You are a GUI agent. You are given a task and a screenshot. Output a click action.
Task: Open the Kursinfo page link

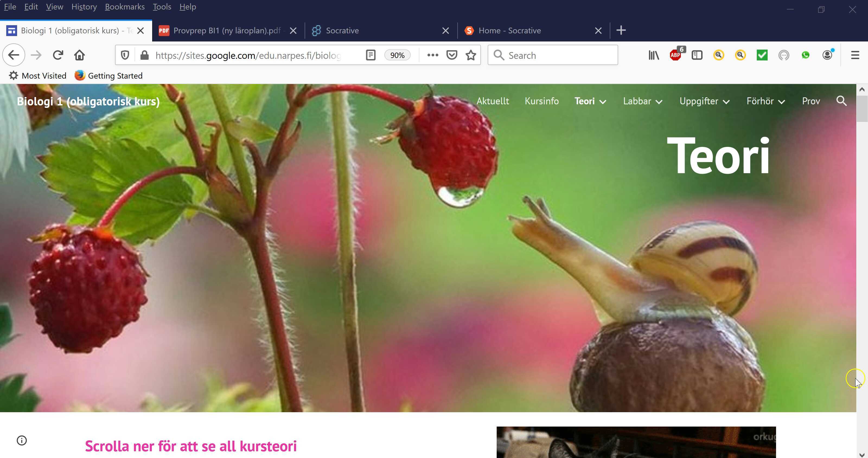pos(541,101)
